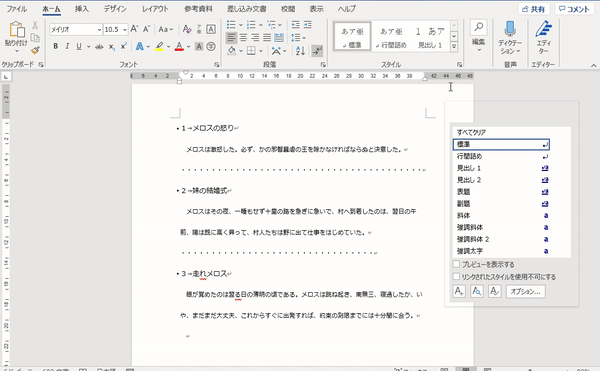
Task: Click the yellow text highlight color button
Action: click(160, 47)
